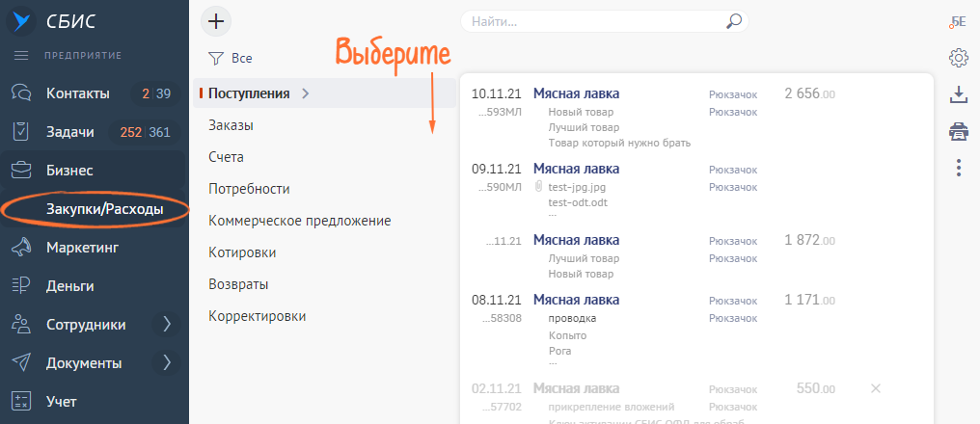Open the Мясная лавка entry dated 10.11.21
The image size is (980, 424).
pos(576,93)
